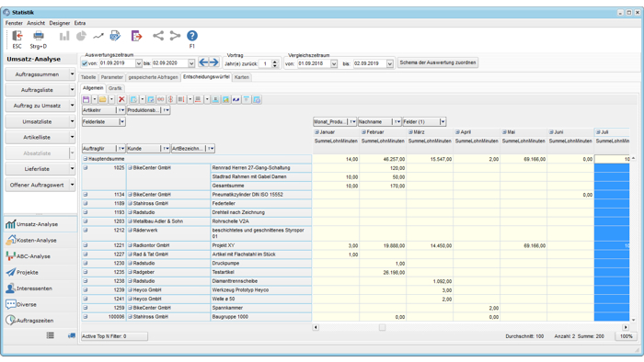Open the Felderliste dropdown
644x362 pixels.
pyautogui.click(x=121, y=122)
